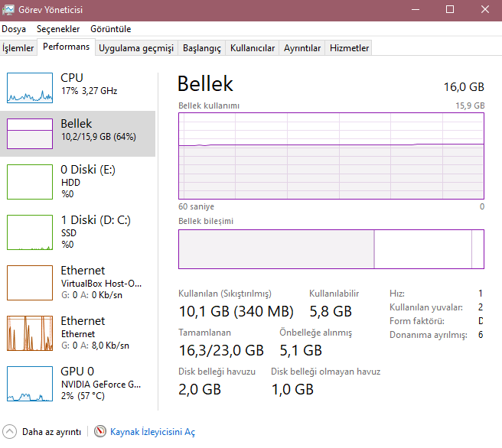Click the Task Manager title bar icon
The image size is (502, 448).
8,10
